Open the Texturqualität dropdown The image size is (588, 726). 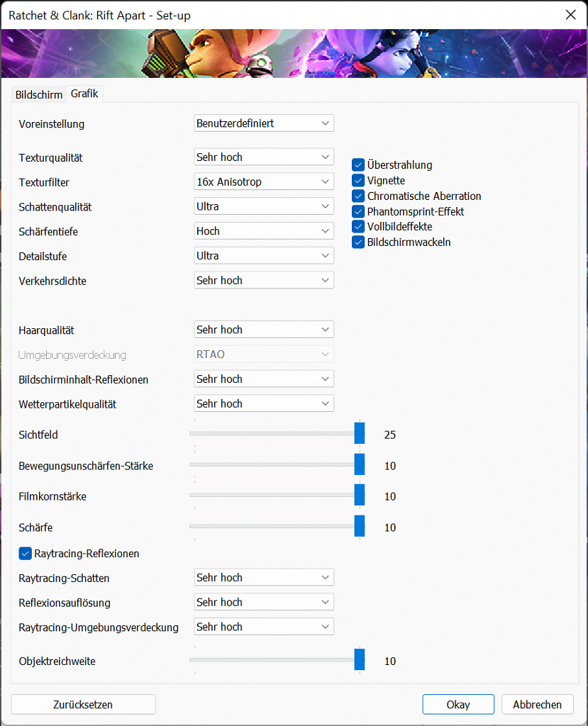[264, 157]
